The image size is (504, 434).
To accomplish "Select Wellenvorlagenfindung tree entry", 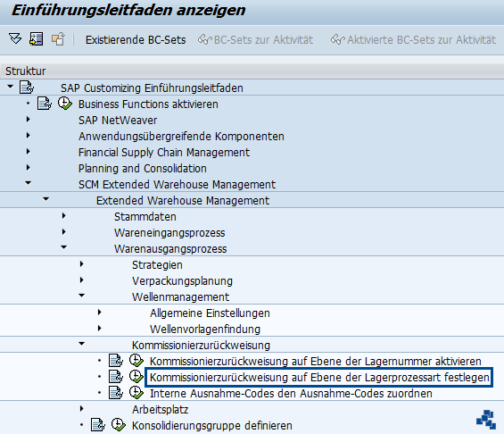I will (x=205, y=330).
